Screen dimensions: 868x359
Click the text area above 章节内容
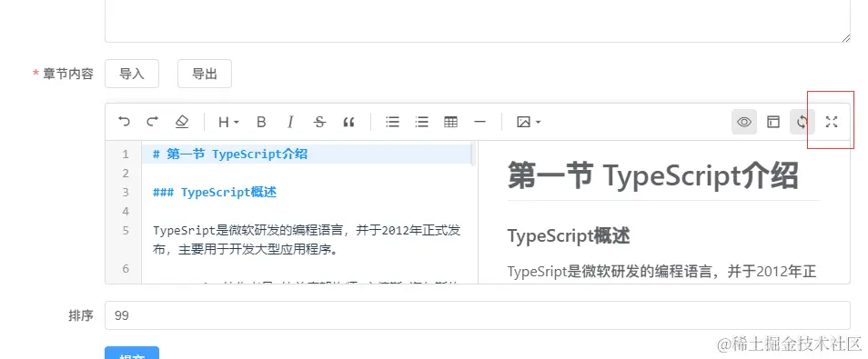tap(477, 21)
